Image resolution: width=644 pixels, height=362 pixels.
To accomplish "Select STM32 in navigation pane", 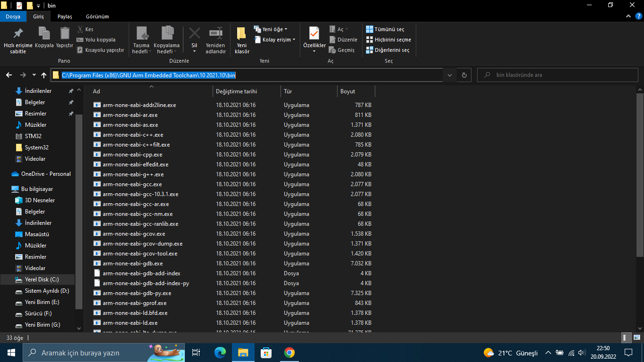I will [33, 136].
